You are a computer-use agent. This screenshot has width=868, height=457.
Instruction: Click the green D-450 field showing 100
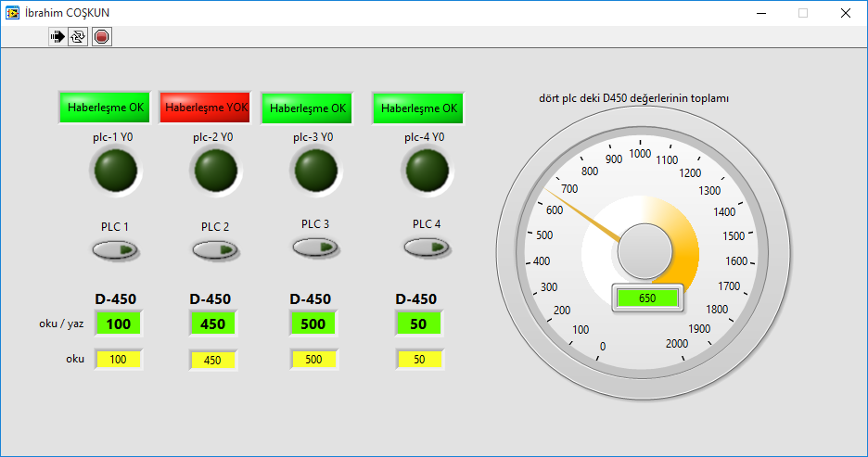click(x=119, y=324)
